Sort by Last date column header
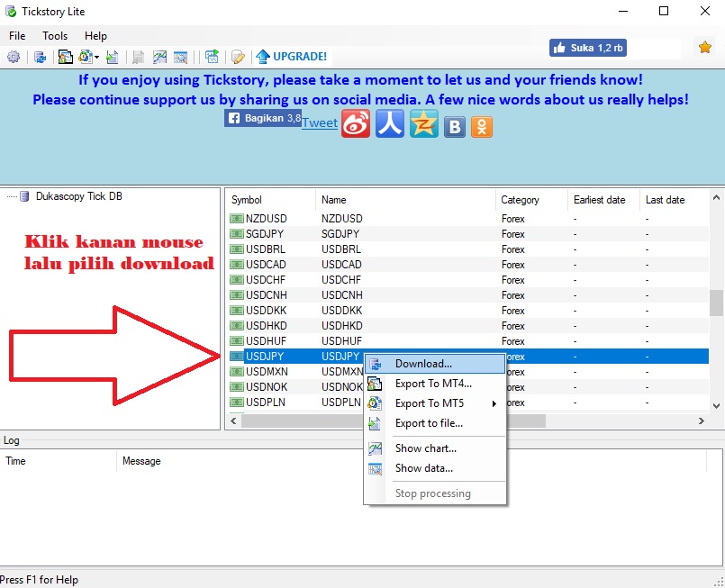This screenshot has width=725, height=588. point(675,200)
